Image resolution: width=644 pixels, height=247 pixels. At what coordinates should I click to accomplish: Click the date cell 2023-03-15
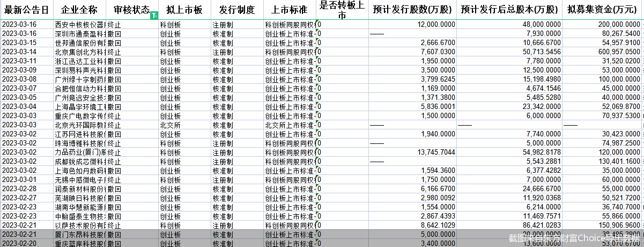tap(26, 43)
